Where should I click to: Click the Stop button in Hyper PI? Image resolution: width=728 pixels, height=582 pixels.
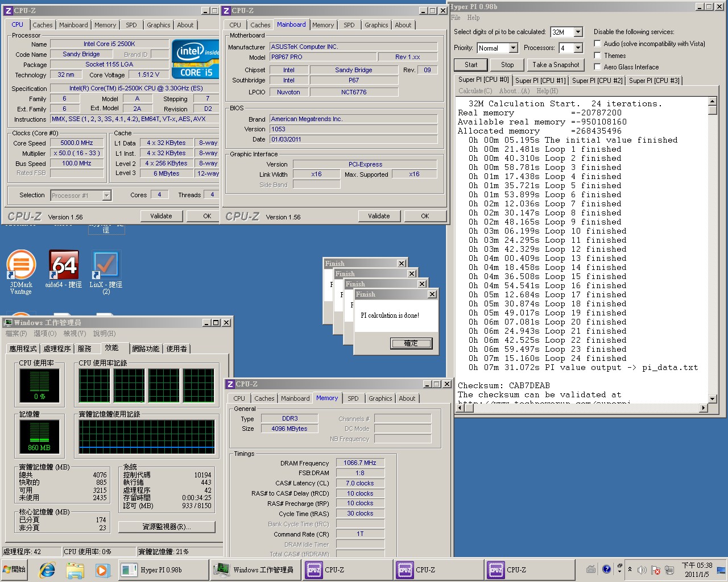click(x=507, y=65)
